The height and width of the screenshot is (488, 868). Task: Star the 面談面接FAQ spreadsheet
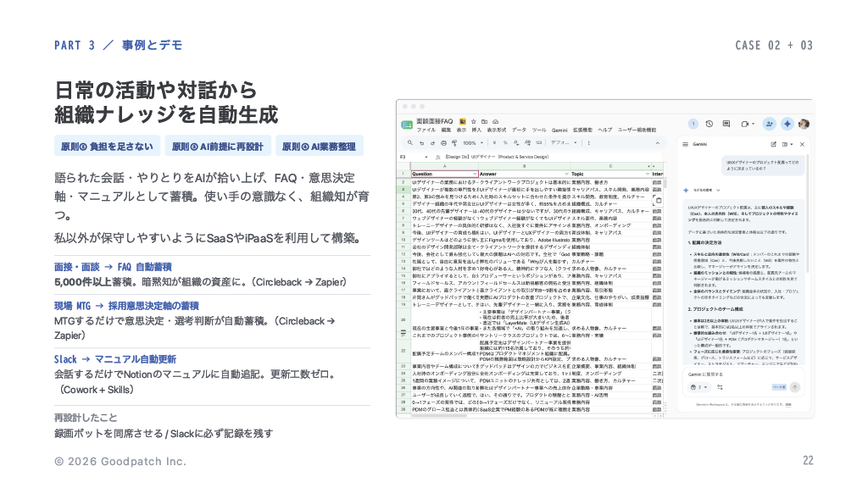coord(473,121)
